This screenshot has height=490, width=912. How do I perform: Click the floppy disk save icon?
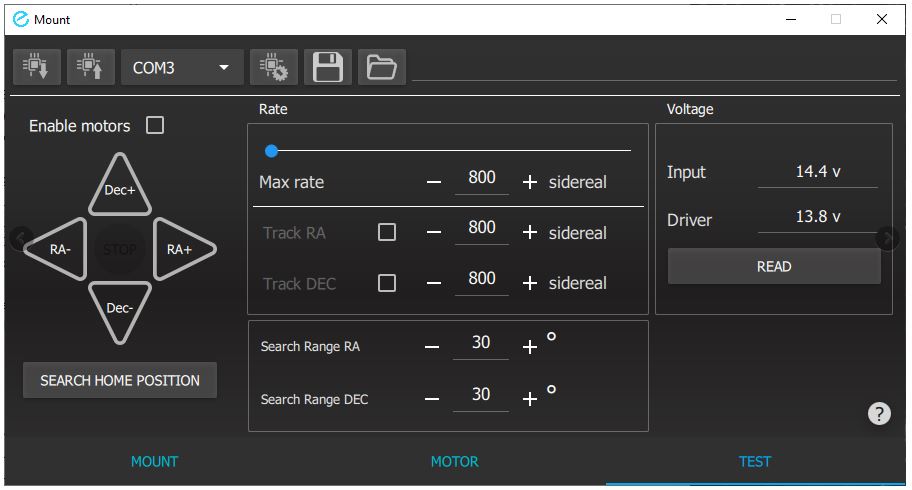327,67
